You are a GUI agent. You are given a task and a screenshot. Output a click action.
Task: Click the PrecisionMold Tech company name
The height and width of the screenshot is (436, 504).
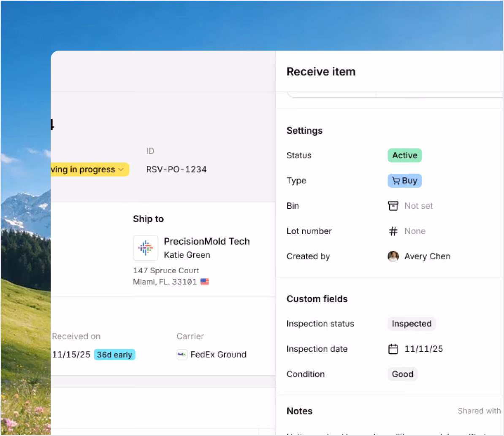coord(207,242)
